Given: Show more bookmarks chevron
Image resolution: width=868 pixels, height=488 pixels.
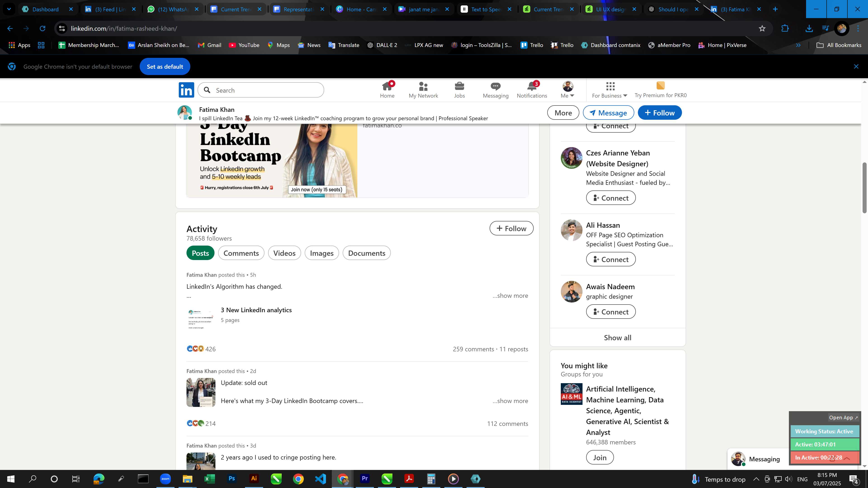Looking at the screenshot, I should [x=798, y=45].
